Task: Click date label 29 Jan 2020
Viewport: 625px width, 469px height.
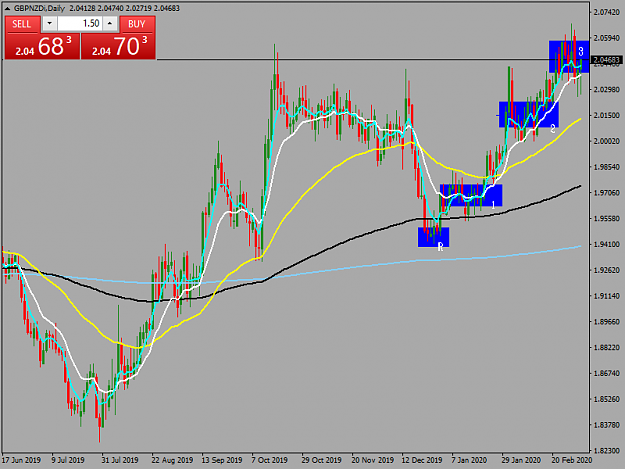Action: pyautogui.click(x=521, y=460)
